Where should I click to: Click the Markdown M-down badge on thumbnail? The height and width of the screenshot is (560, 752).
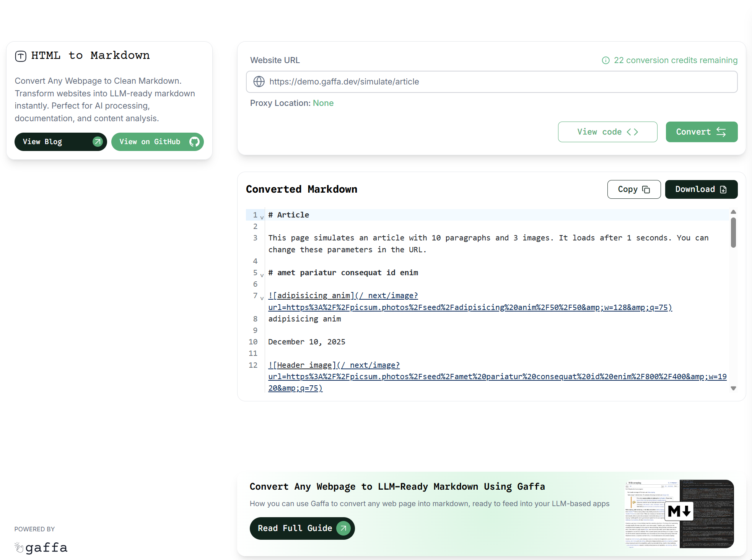point(679,511)
